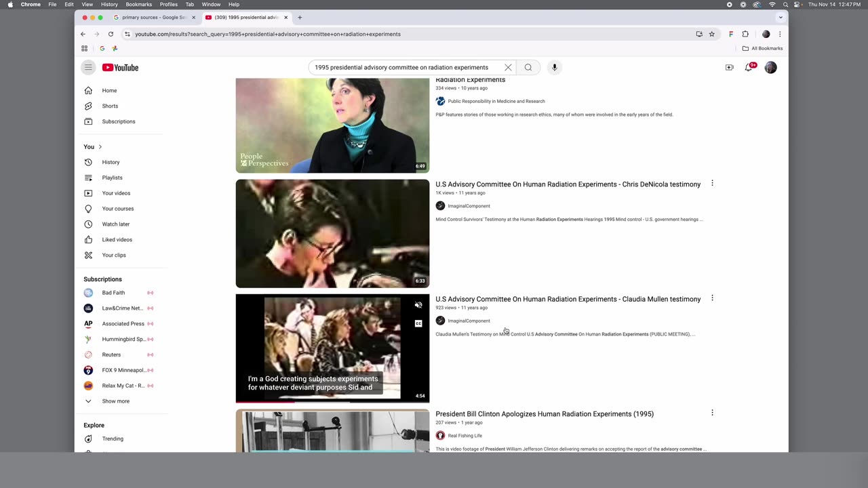Open the Apple menu

tap(10, 4)
